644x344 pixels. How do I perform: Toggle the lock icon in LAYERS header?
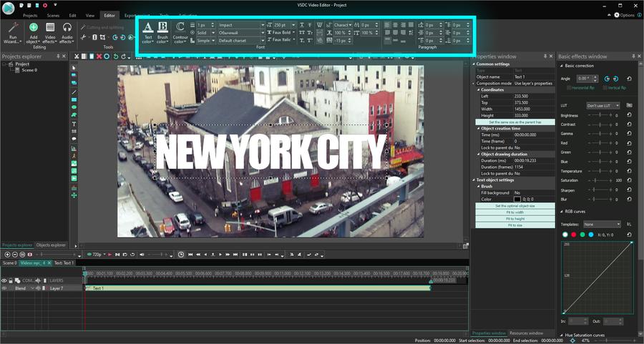point(11,280)
